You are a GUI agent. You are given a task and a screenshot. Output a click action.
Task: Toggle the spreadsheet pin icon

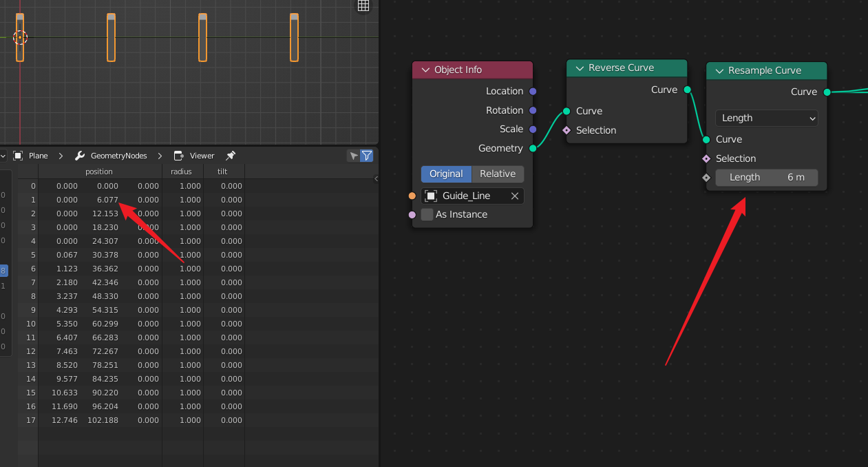click(231, 156)
